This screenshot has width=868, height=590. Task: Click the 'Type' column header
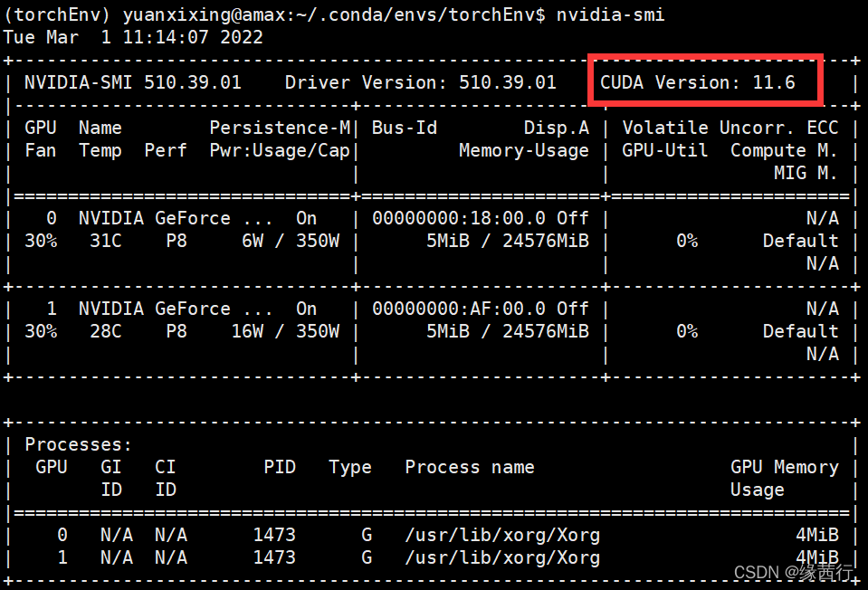click(350, 467)
